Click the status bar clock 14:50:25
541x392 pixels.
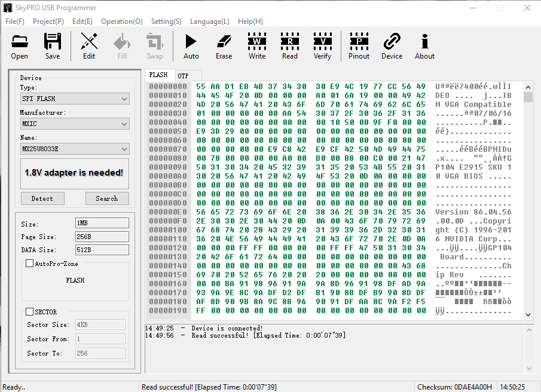point(512,387)
